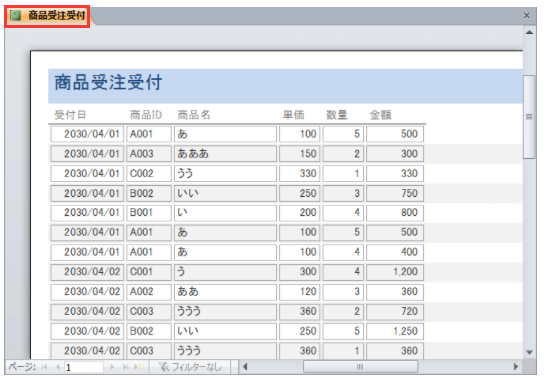Click product name cell ああ
The height and width of the screenshot is (378, 556).
(x=225, y=291)
